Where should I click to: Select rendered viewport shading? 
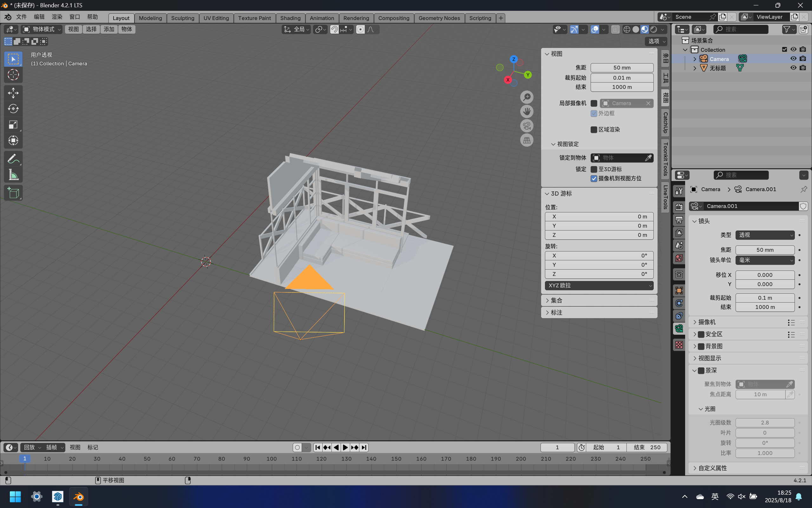654,30
